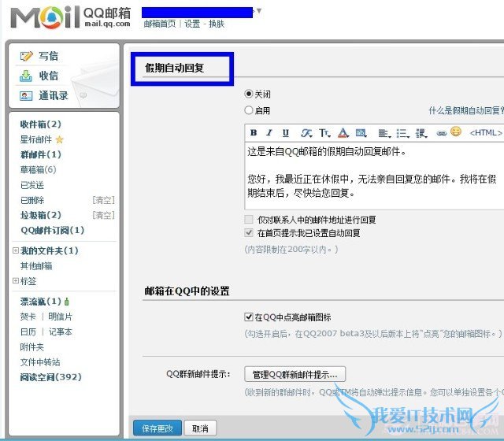The width and height of the screenshot is (504, 441).
Task: Switch editor to HTML source mode
Action: (x=486, y=133)
